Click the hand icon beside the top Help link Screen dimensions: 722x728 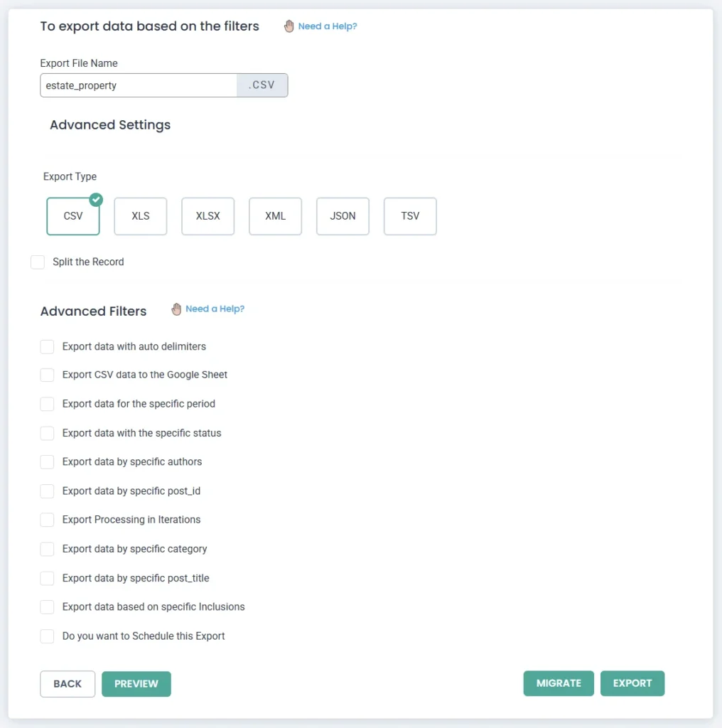pos(289,26)
